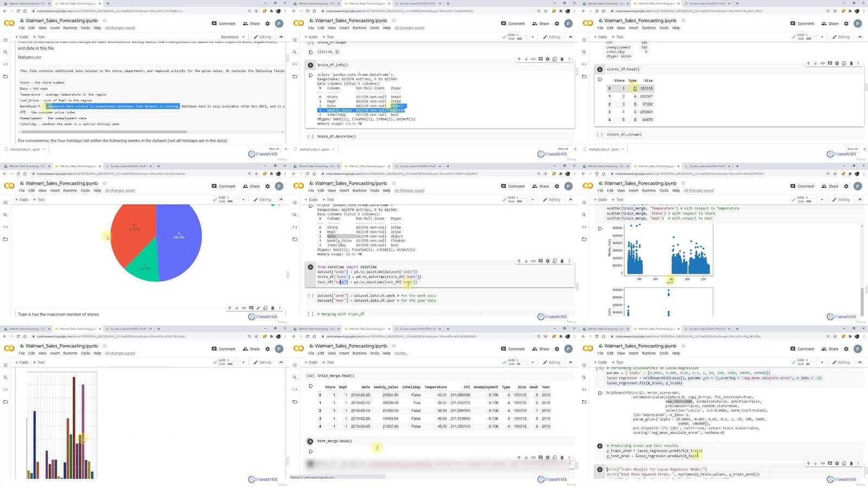Run the Lasso train results print cell

599,470
